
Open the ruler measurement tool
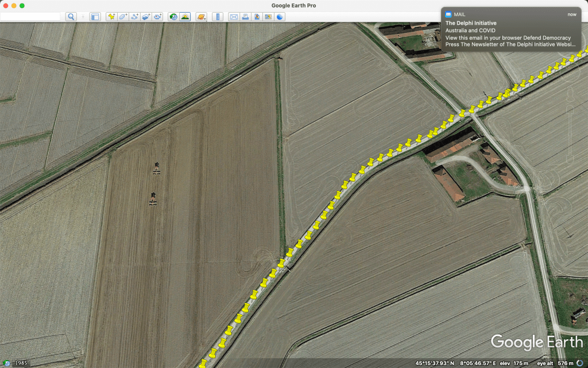(217, 17)
